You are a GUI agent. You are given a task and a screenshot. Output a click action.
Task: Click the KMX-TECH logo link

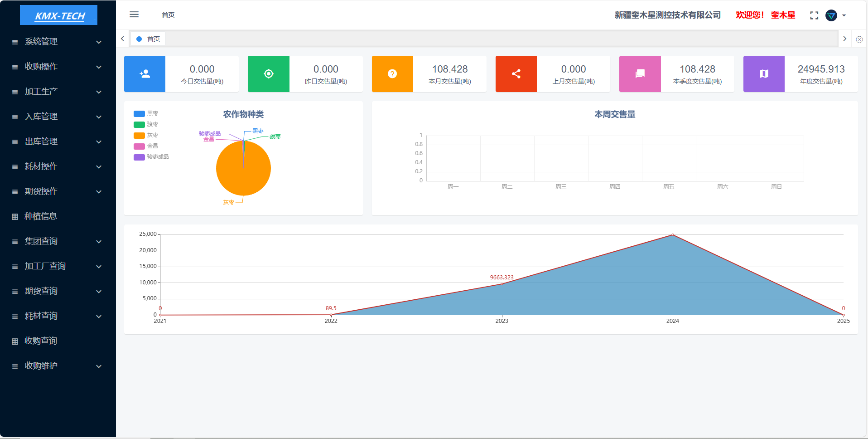pos(59,15)
